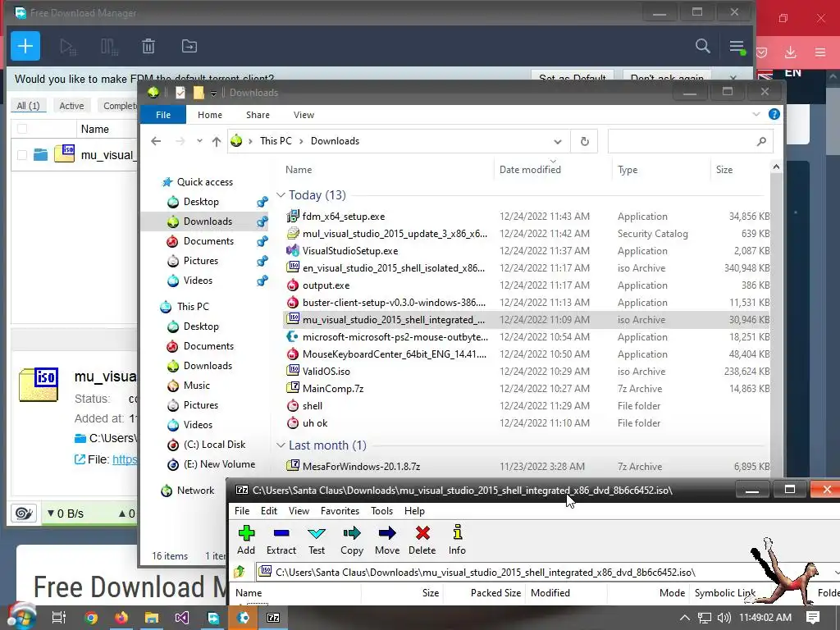Check the mu_visual download row checkbox in FDM

[22, 155]
